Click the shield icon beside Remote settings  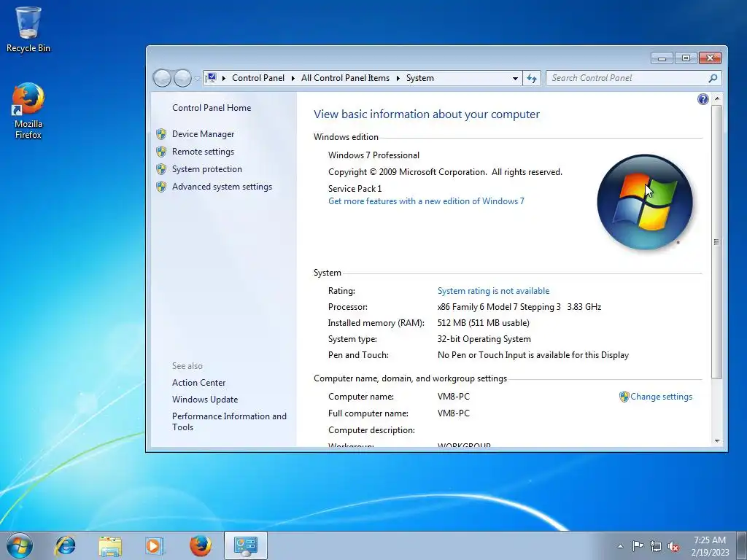(x=161, y=152)
